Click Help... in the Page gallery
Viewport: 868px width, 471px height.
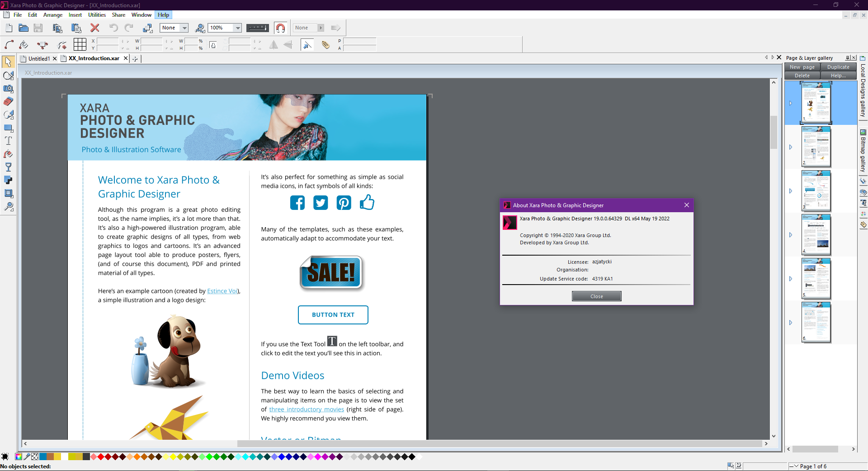pyautogui.click(x=839, y=76)
